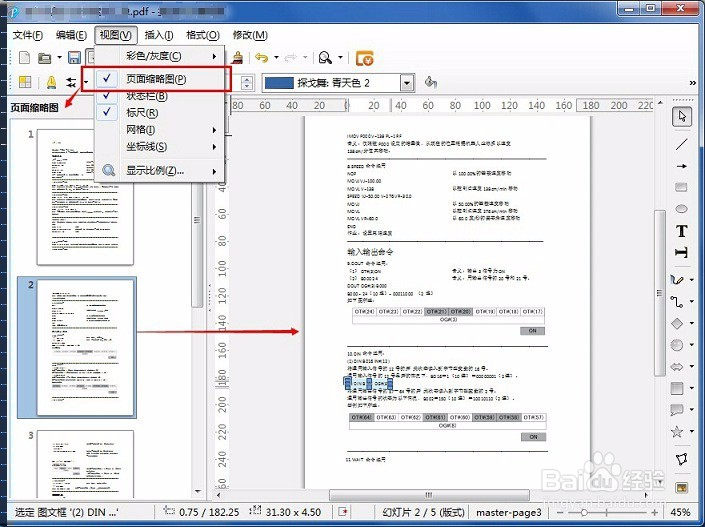Select the callout speech bubble tool
This screenshot has height=527, width=705.
tap(677, 410)
